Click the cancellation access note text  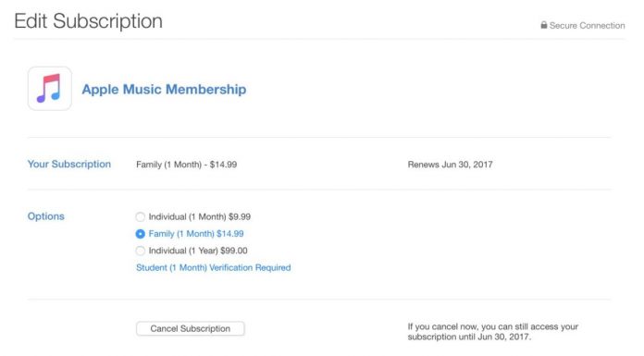coord(493,332)
